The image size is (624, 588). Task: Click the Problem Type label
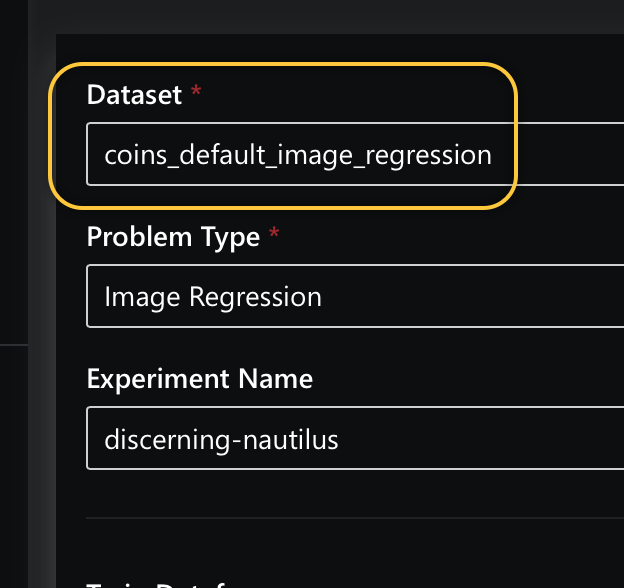coord(173,237)
